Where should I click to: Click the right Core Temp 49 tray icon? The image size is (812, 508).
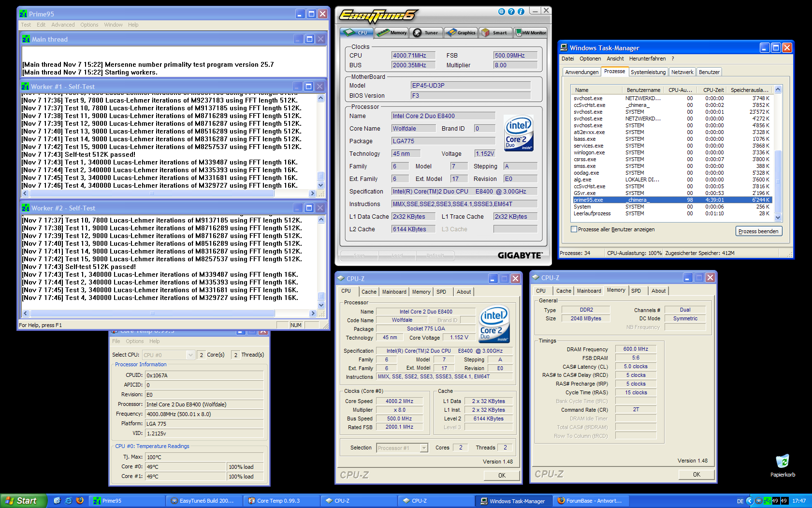(784, 501)
